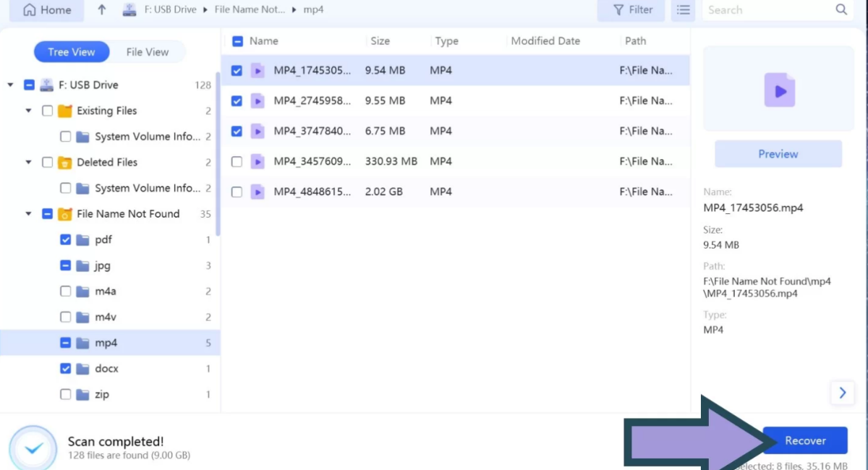868x470 pixels.
Task: Check the zip folder checkbox
Action: (65, 394)
